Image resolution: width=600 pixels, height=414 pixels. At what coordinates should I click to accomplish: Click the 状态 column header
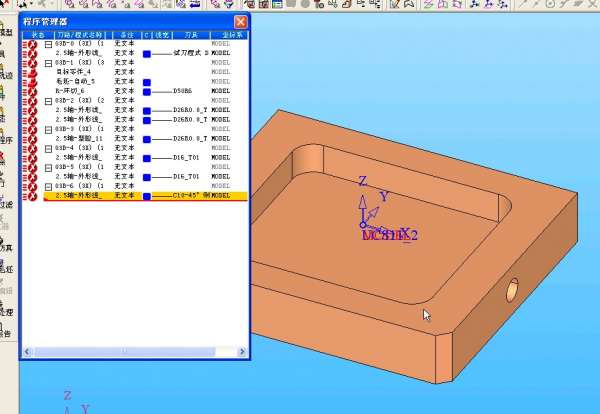coord(38,35)
